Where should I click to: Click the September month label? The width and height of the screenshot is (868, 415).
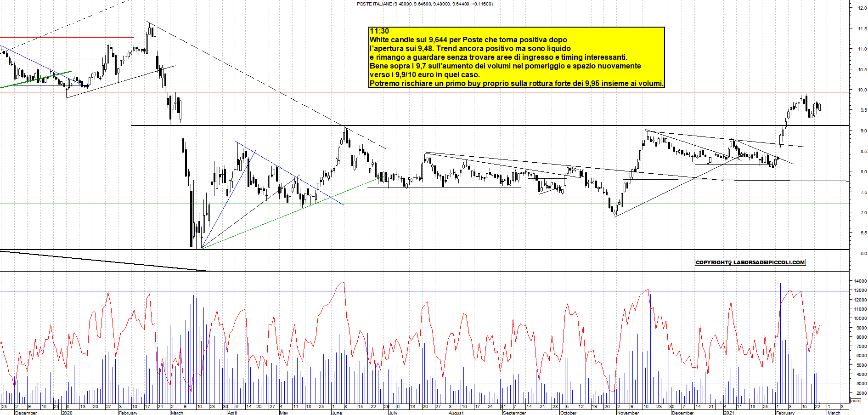[x=514, y=413]
